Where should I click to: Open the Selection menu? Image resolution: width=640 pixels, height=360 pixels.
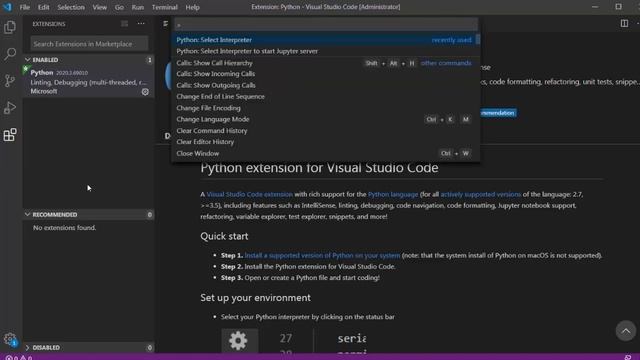click(71, 7)
